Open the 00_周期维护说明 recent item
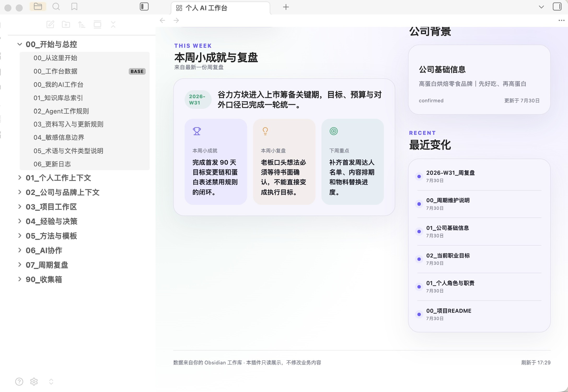The height and width of the screenshot is (392, 568). pyautogui.click(x=479, y=204)
